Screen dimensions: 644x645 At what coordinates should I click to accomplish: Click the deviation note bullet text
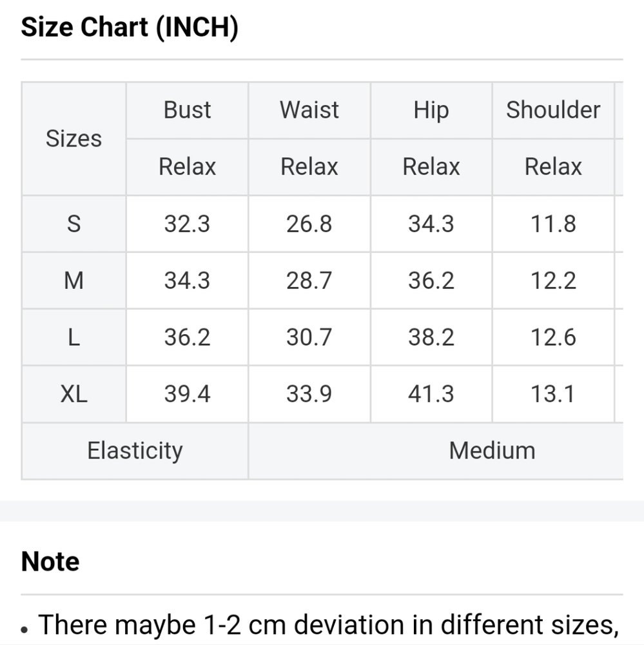329,625
